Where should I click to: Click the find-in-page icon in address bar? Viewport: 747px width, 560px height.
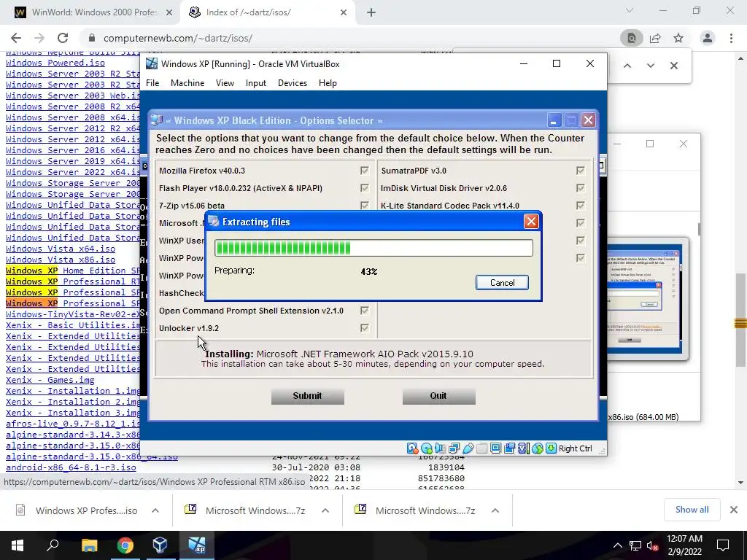click(632, 38)
